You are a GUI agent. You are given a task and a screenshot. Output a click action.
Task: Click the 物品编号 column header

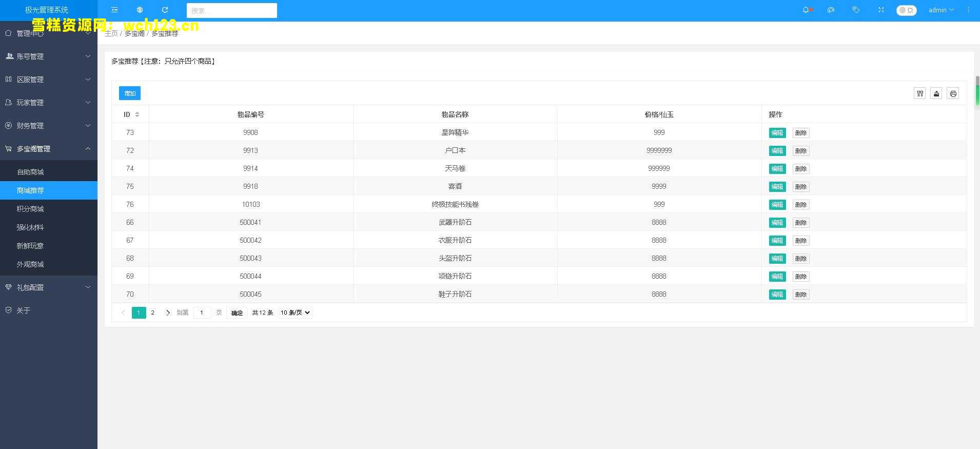coord(251,114)
